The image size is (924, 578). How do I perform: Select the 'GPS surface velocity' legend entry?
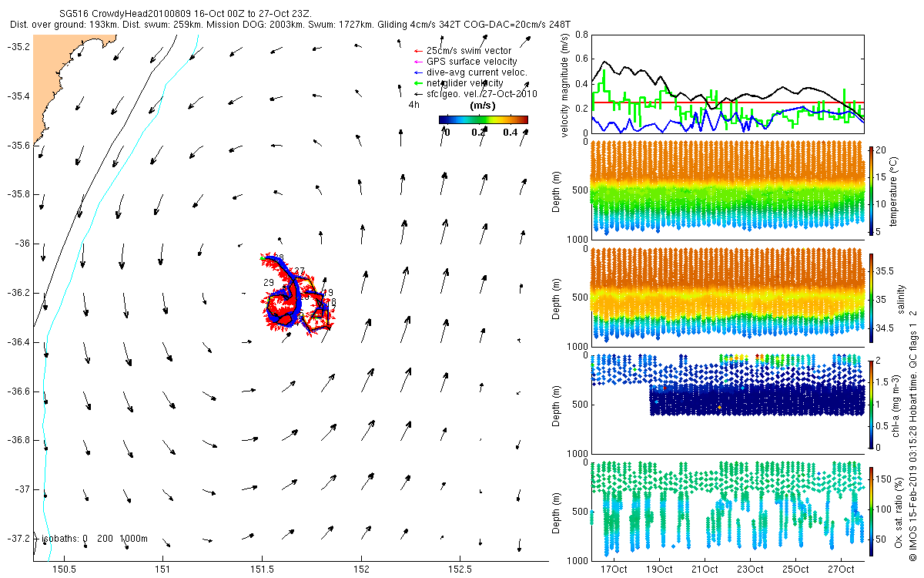tap(466, 62)
